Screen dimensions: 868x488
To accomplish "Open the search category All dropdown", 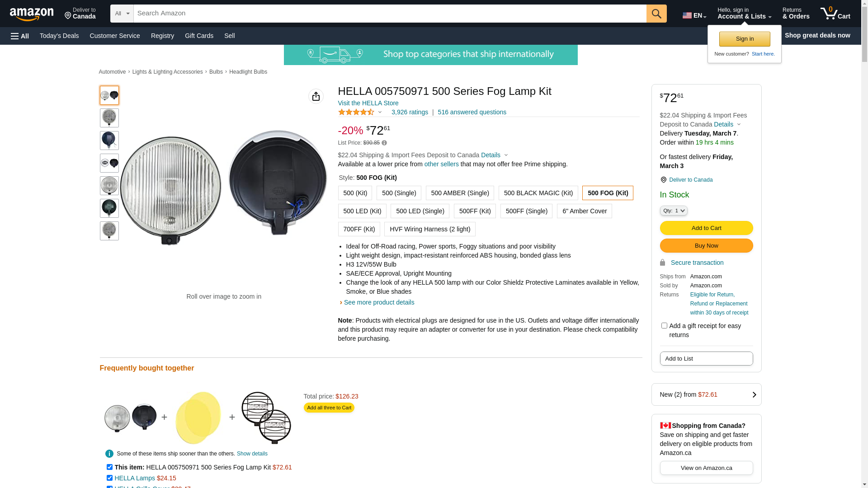I will (x=122, y=14).
